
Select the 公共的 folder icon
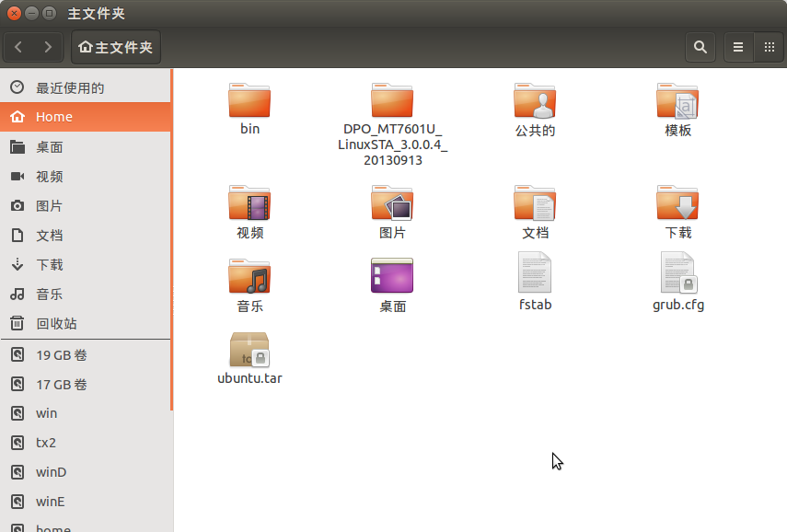point(535,100)
